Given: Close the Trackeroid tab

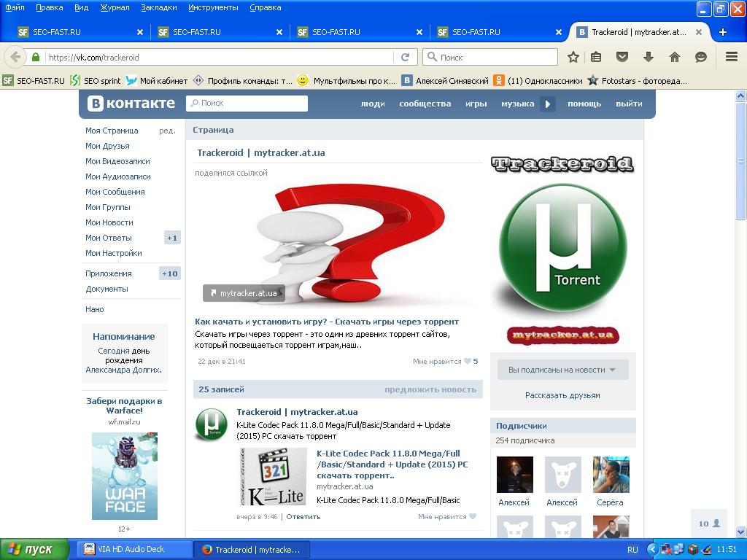Looking at the screenshot, I should pyautogui.click(x=698, y=32).
